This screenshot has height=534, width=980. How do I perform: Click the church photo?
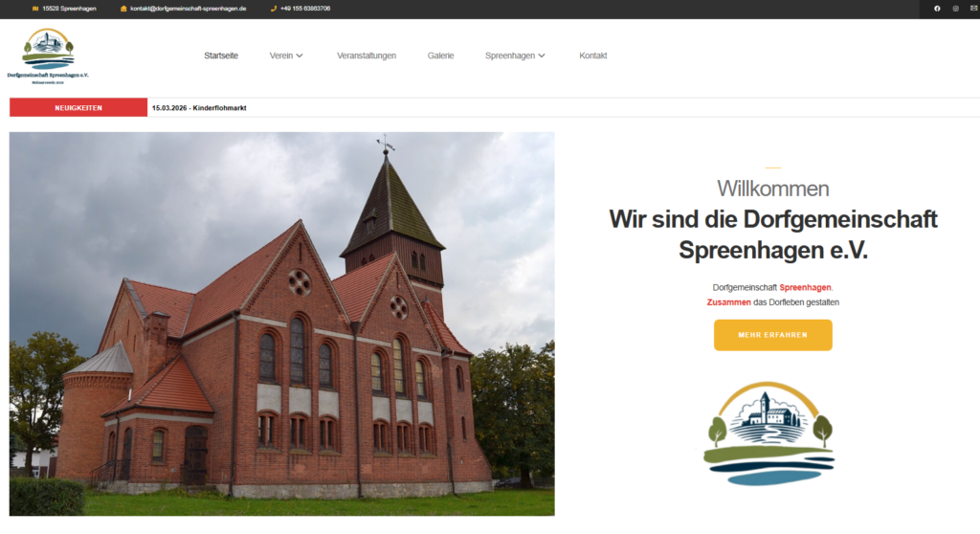281,323
